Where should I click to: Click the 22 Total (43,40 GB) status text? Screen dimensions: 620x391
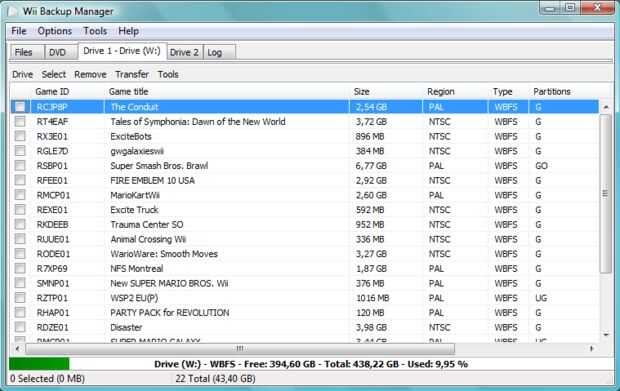pyautogui.click(x=215, y=379)
